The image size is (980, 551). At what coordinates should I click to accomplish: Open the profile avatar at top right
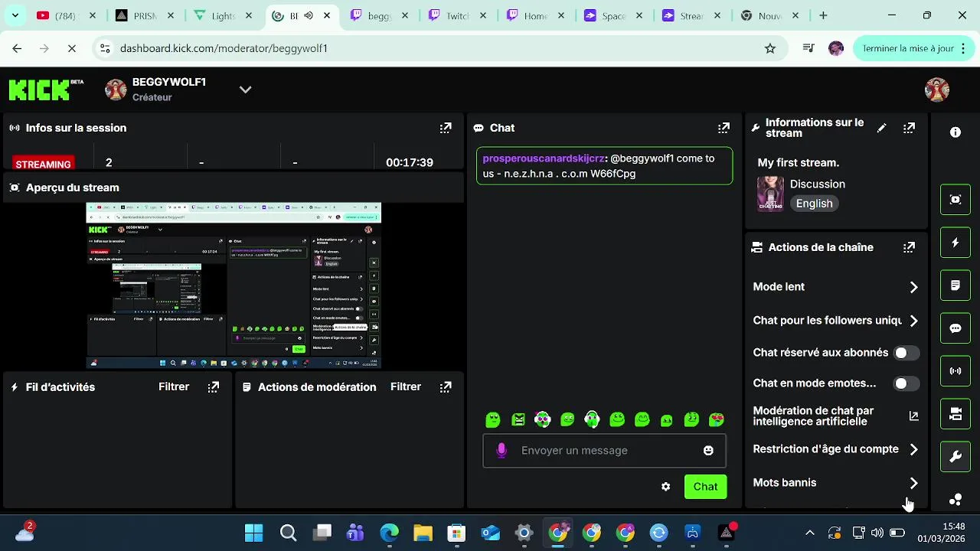pos(937,90)
